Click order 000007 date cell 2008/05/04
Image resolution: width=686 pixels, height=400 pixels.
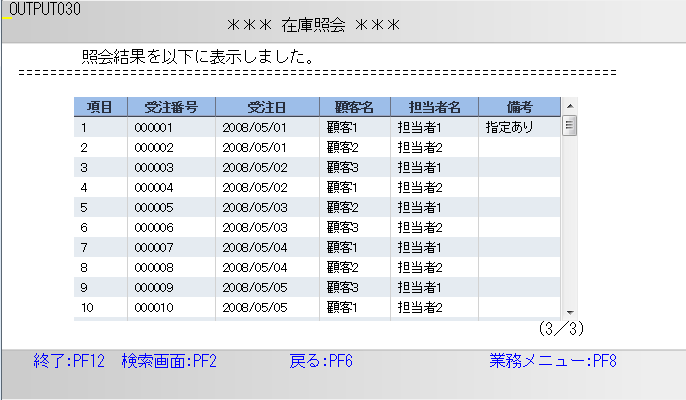(254, 248)
